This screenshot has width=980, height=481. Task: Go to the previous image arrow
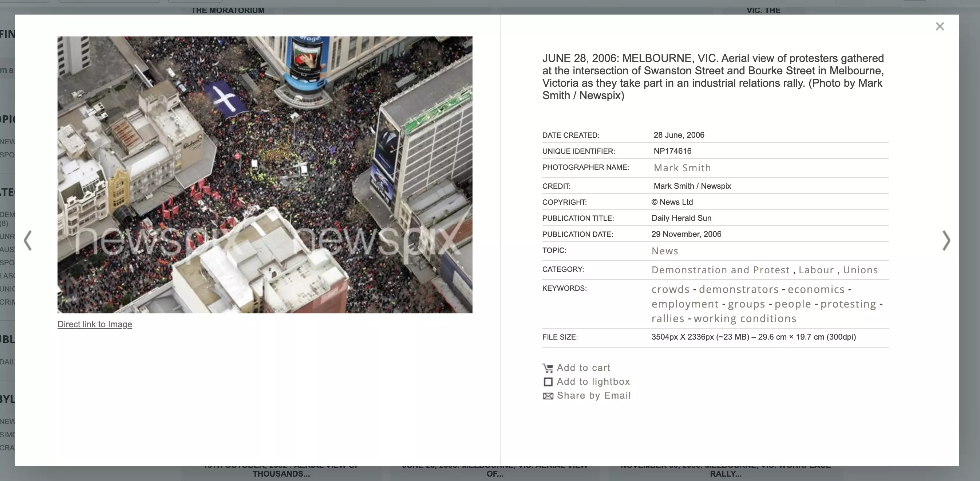(x=28, y=240)
